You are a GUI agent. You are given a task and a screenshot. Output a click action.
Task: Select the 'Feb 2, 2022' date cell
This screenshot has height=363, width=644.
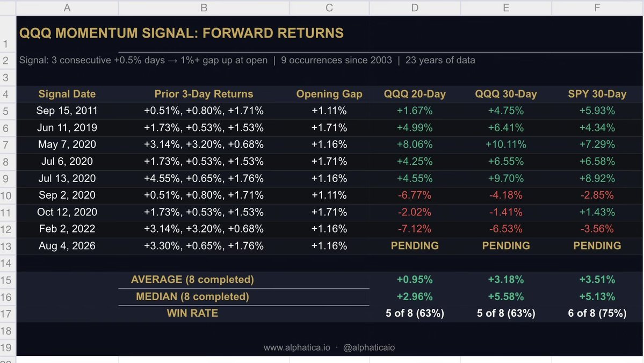67,229
